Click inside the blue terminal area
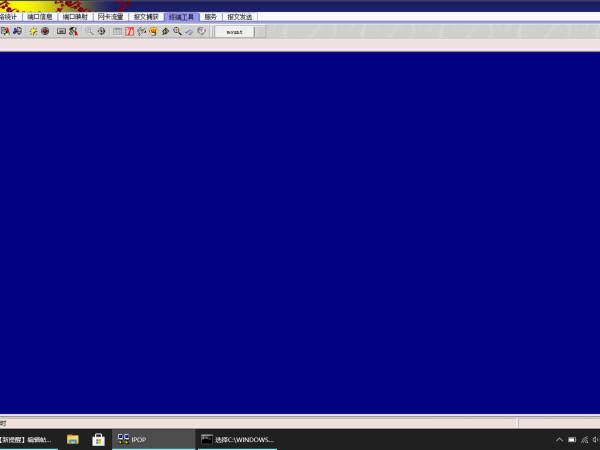Image resolution: width=600 pixels, height=450 pixels. point(300,230)
